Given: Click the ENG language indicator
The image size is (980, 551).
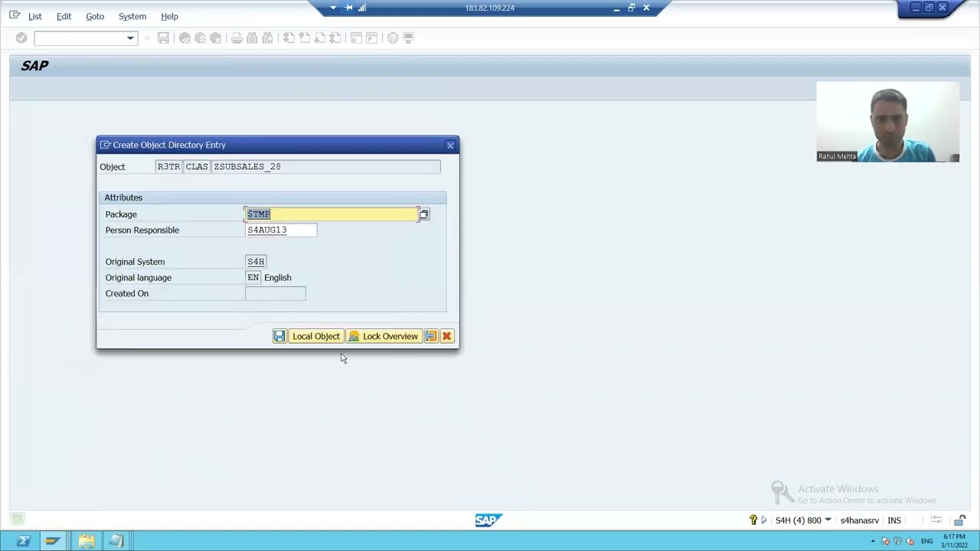Looking at the screenshot, I should [927, 542].
